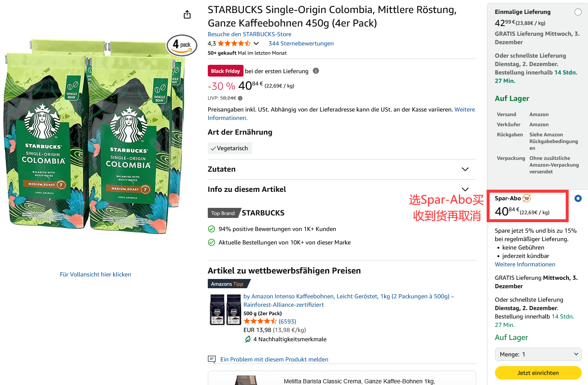Viewport: 588px width, 385px height.
Task: Click the sustainability leaf icon
Action: tap(248, 339)
